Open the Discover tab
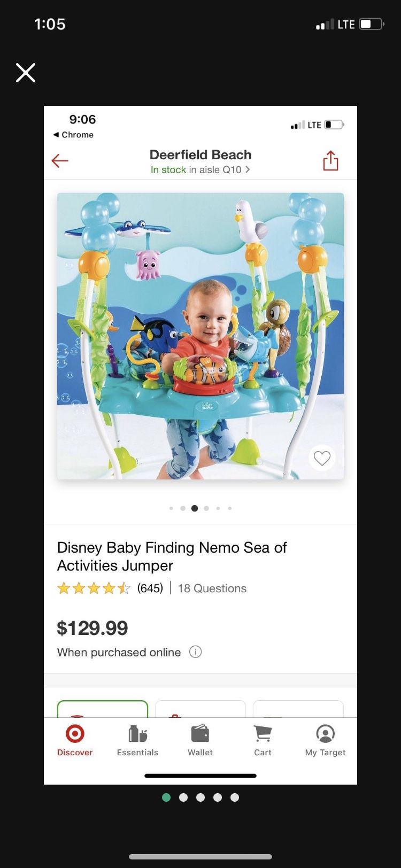 pyautogui.click(x=75, y=740)
